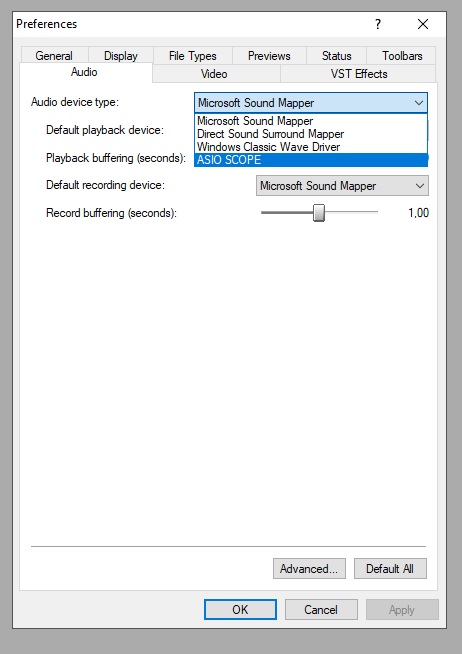Expand the Default recording device dropdown
The image size is (462, 654).
[x=342, y=186]
